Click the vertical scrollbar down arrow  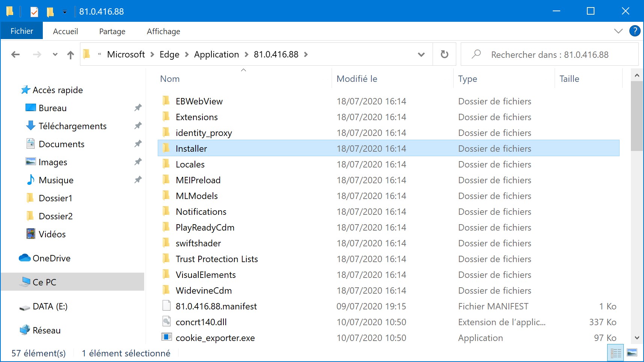(x=637, y=338)
